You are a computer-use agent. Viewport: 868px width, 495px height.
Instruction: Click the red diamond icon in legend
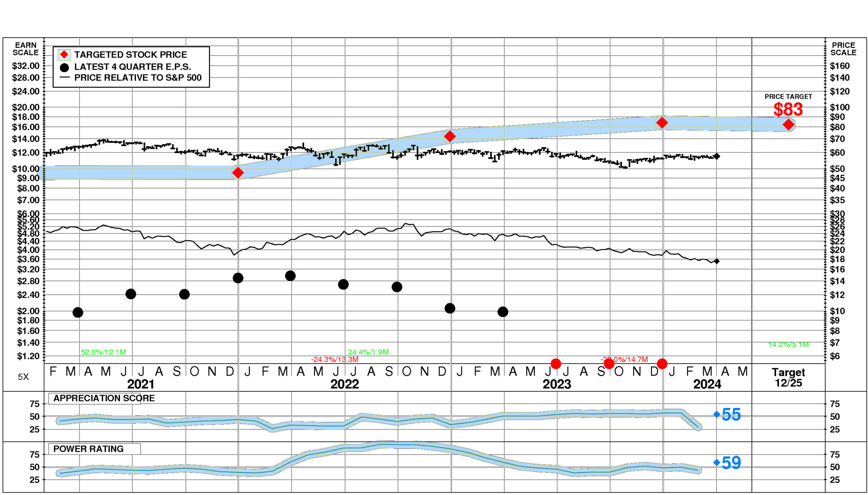click(x=64, y=55)
